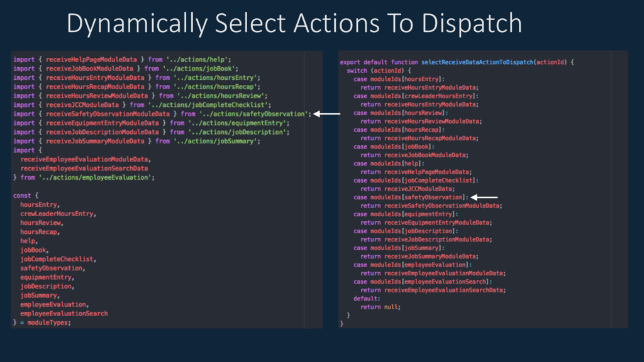644x362 pixels.
Task: Click jobCompleteChecklist in the const list
Action: 57,259
